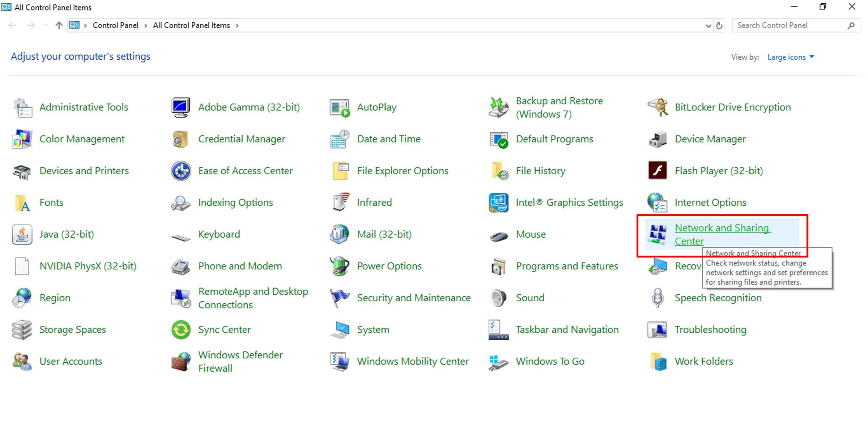Image resolution: width=868 pixels, height=434 pixels.
Task: Expand the address bar history dropdown
Action: click(x=708, y=26)
